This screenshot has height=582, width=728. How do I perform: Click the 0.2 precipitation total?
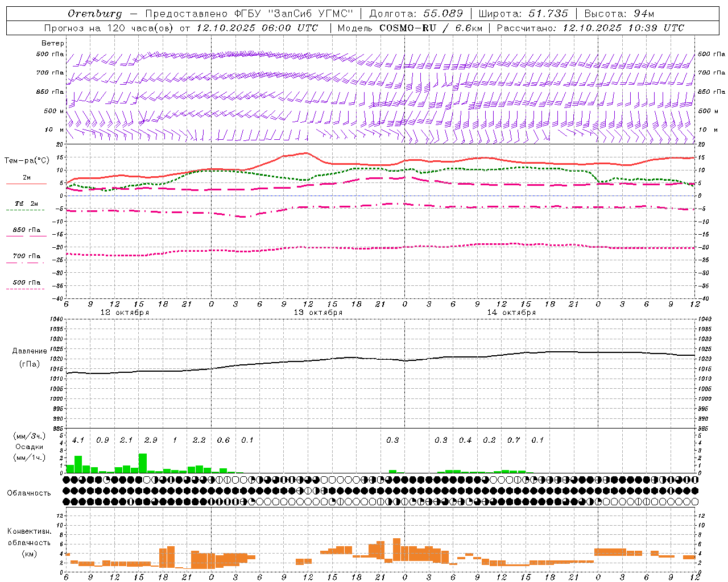(489, 440)
